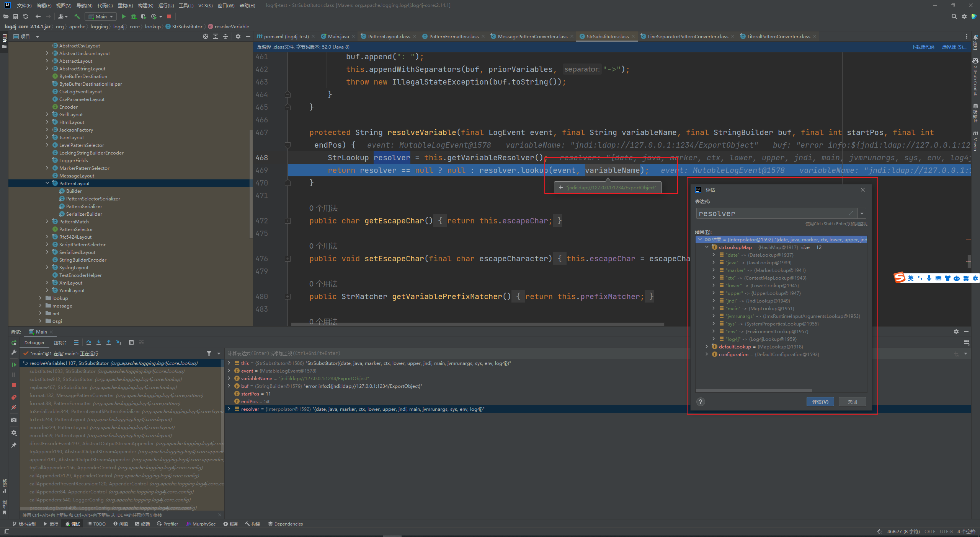Viewport: 980px width, 537px height.
Task: Expand resolver variable in debugger
Action: pyautogui.click(x=229, y=409)
